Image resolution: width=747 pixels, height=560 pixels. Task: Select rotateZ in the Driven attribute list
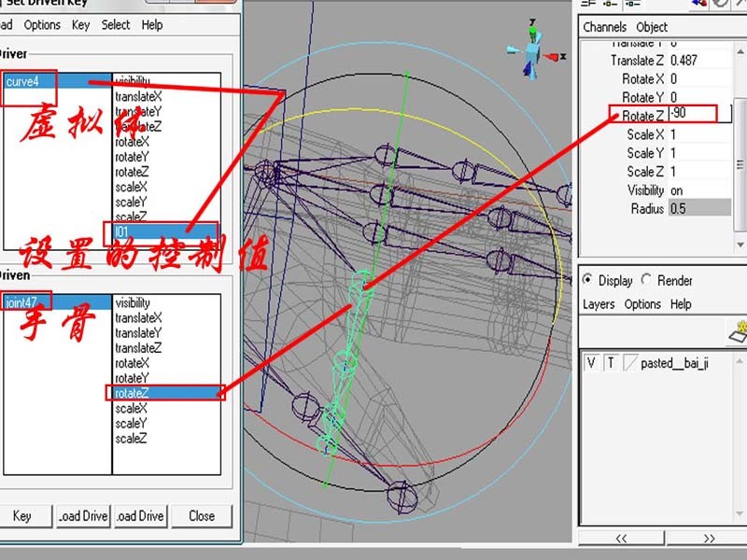coord(167,393)
